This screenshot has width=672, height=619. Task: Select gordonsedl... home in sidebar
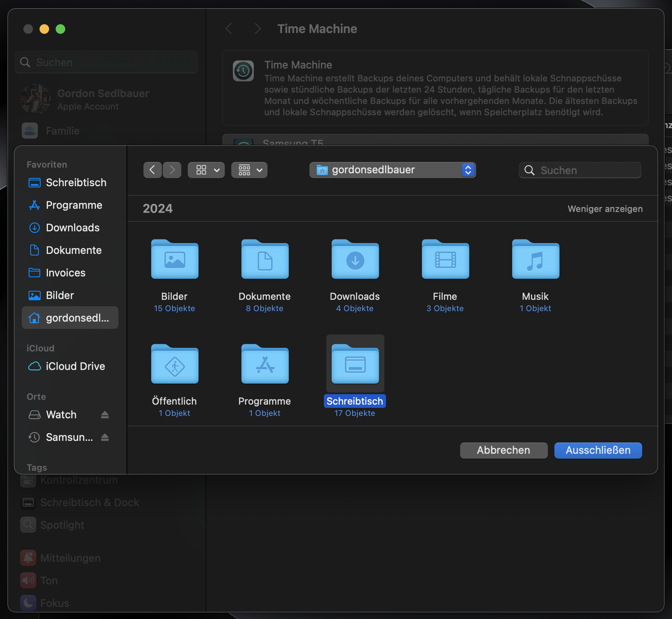click(x=70, y=318)
